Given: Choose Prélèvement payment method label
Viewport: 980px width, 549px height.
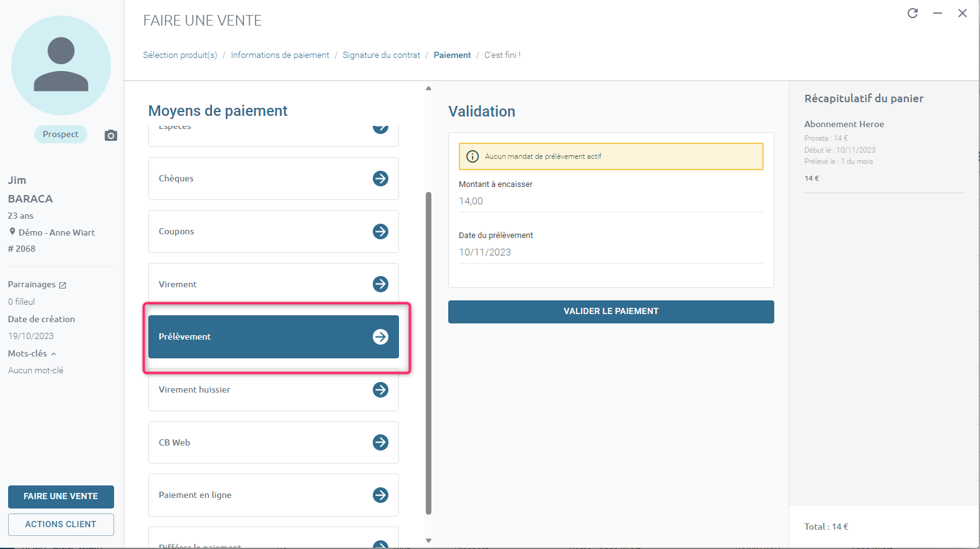Looking at the screenshot, I should click(185, 337).
